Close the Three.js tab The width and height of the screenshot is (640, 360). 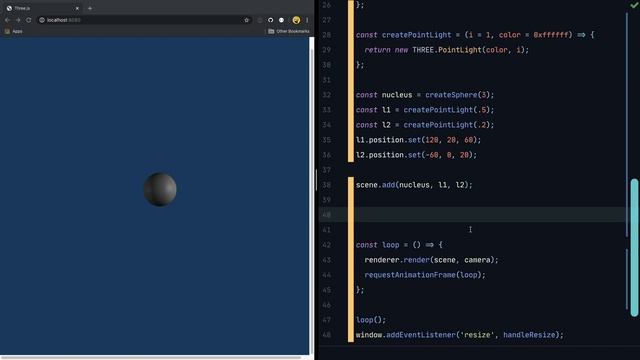point(77,8)
